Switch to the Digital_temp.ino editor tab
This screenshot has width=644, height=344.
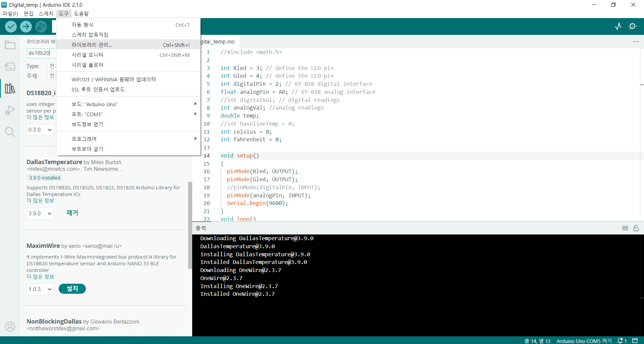[217, 42]
